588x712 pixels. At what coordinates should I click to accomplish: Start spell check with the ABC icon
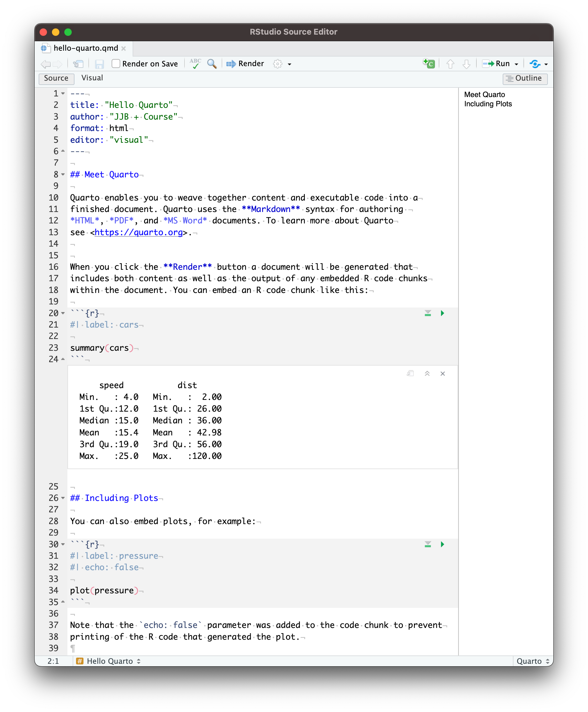195,64
